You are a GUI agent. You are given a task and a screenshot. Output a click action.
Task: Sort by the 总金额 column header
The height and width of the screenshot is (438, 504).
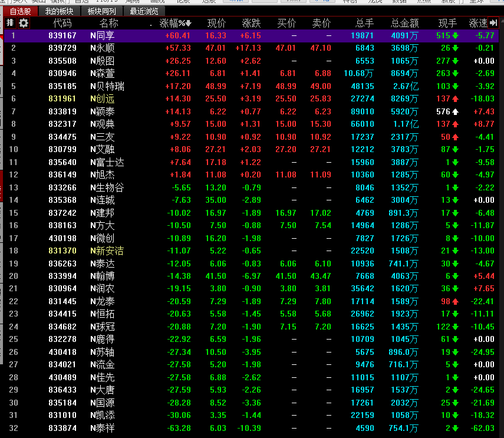pyautogui.click(x=404, y=23)
